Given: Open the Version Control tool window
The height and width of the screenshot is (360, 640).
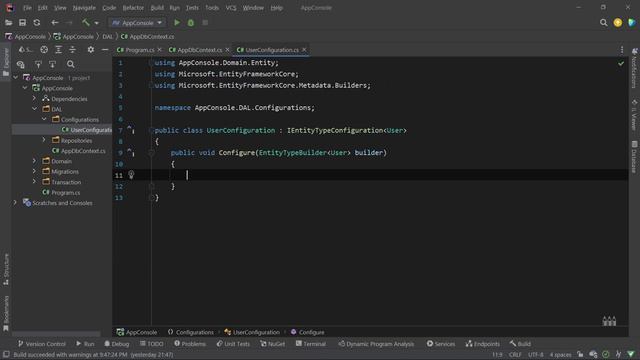Looking at the screenshot, I should [42, 344].
